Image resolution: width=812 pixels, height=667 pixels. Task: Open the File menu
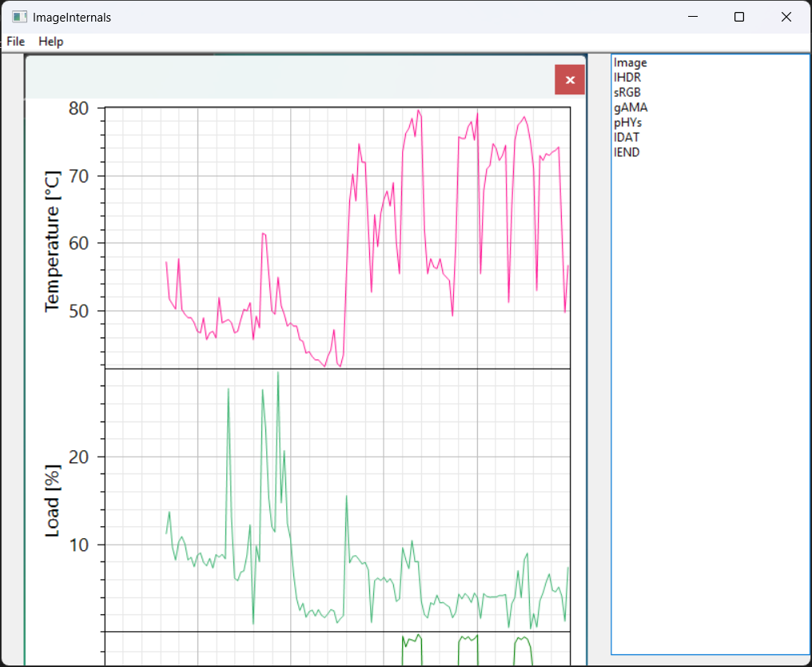coord(14,42)
